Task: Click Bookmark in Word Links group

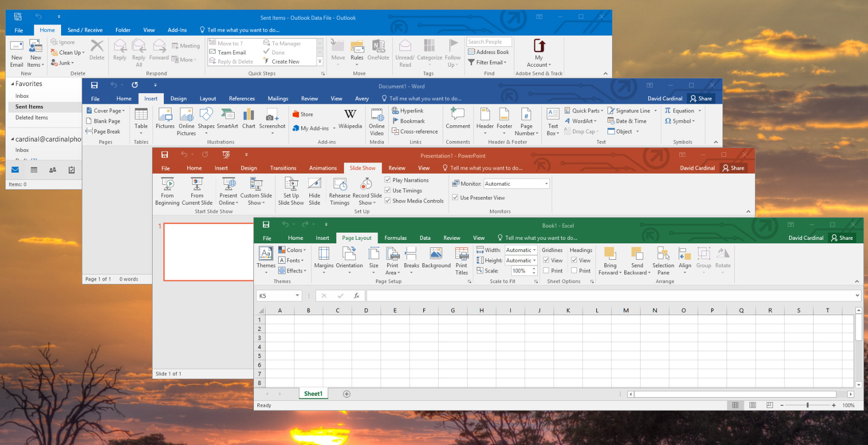Action: click(x=408, y=121)
